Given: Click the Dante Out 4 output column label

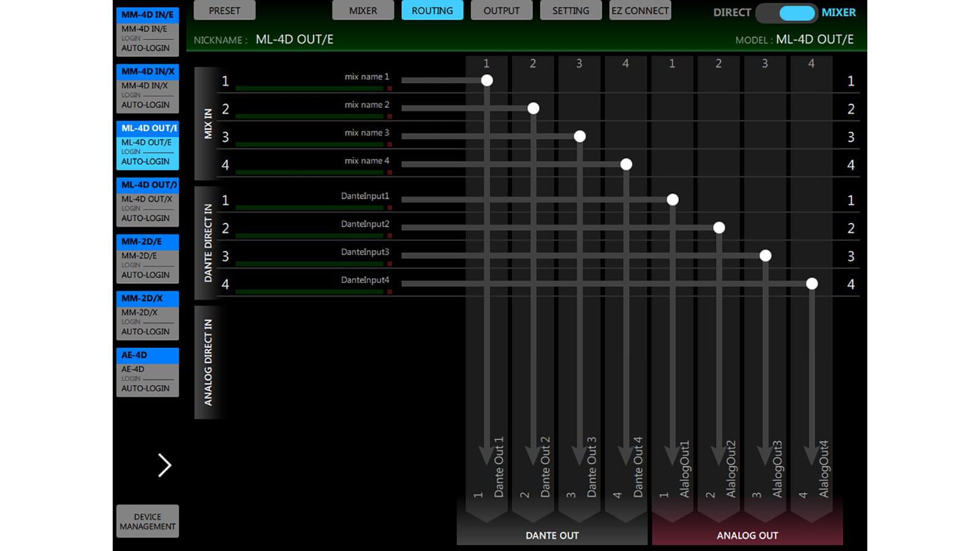Looking at the screenshot, I should [638, 467].
